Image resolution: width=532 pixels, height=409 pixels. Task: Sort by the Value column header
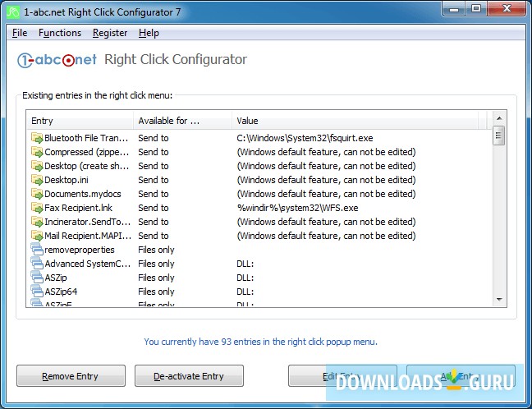355,121
